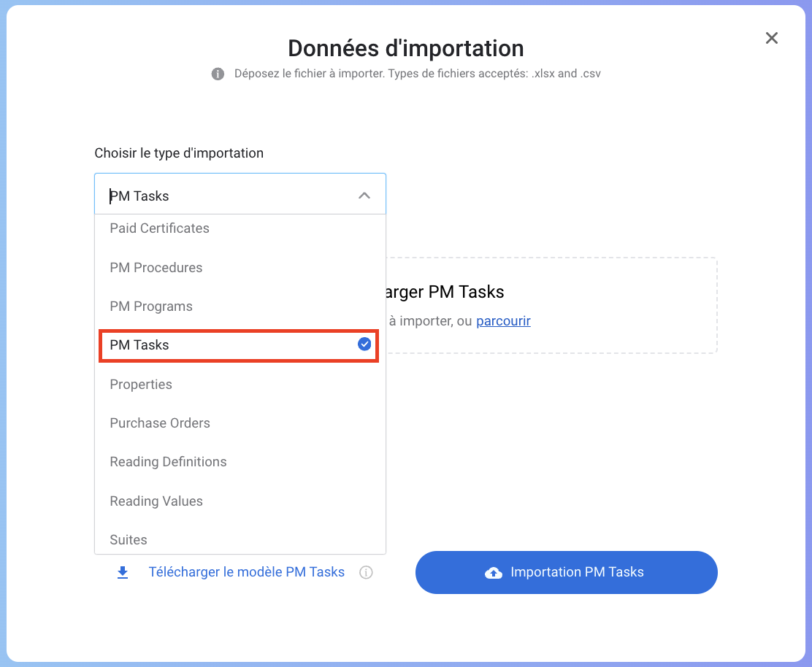
Task: Click the info icon next to template link
Action: click(366, 573)
